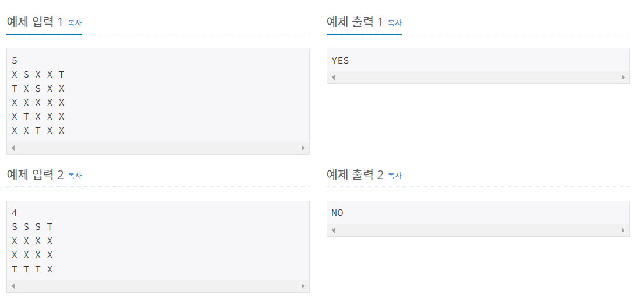Copy example input 1 via 복사 link
644x304 pixels.
click(x=75, y=23)
